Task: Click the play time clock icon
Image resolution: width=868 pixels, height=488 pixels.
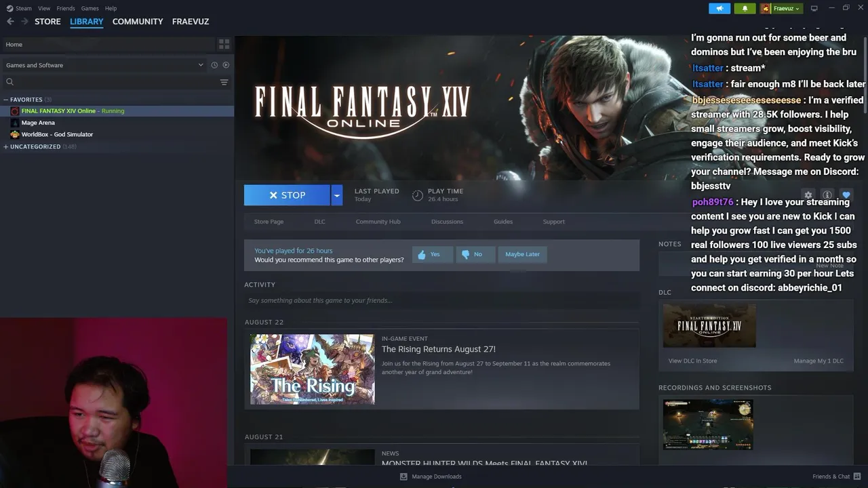Action: coord(418,195)
